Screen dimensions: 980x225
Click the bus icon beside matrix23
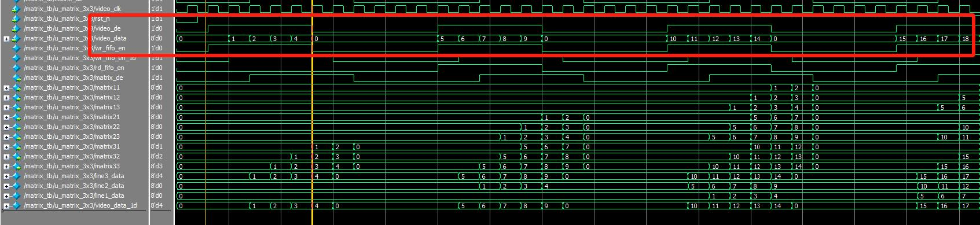[16, 137]
